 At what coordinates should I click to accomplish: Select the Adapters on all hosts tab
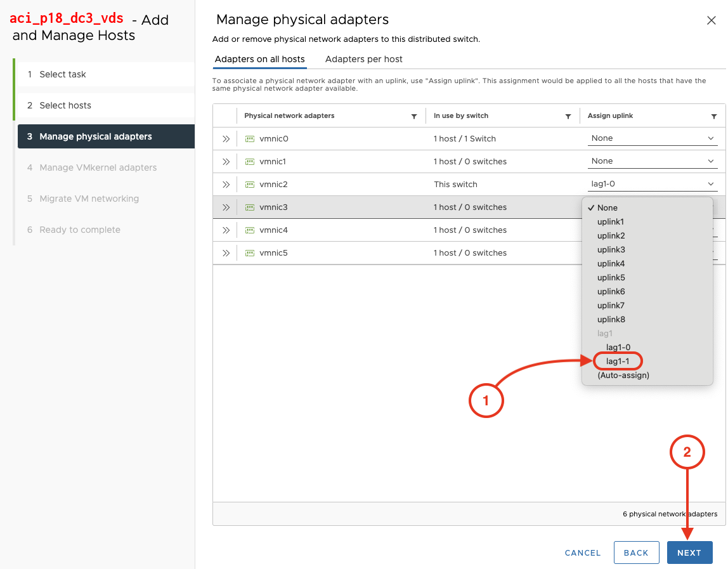click(x=259, y=59)
